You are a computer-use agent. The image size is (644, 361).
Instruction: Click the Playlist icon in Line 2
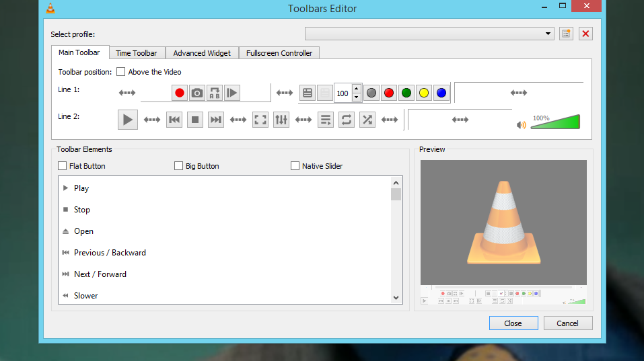point(326,120)
